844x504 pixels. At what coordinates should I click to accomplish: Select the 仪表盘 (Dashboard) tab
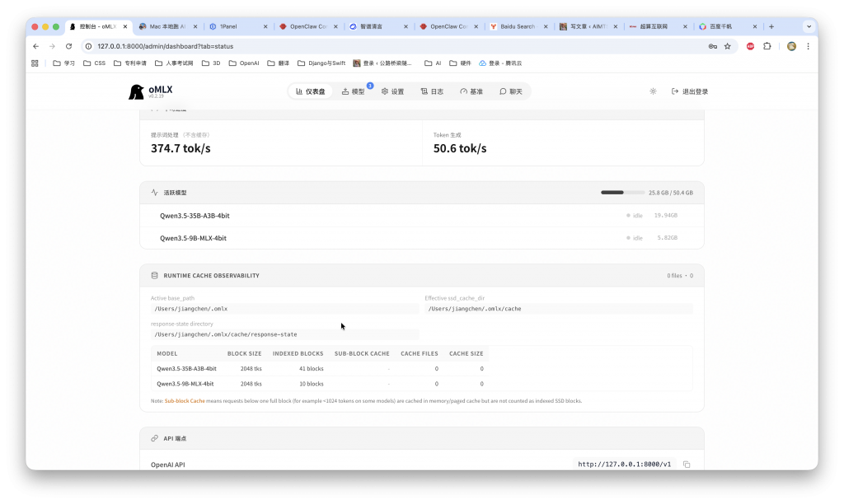tap(310, 91)
